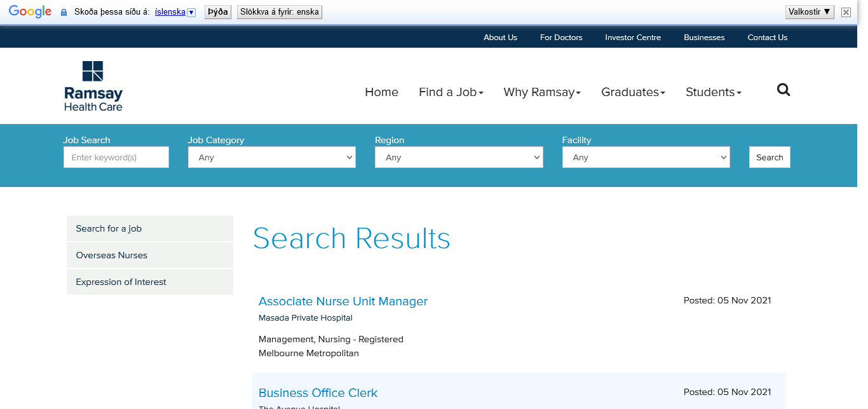Screen dimensions: 868x409
Task: Go to the For Doctors page
Action: point(560,38)
